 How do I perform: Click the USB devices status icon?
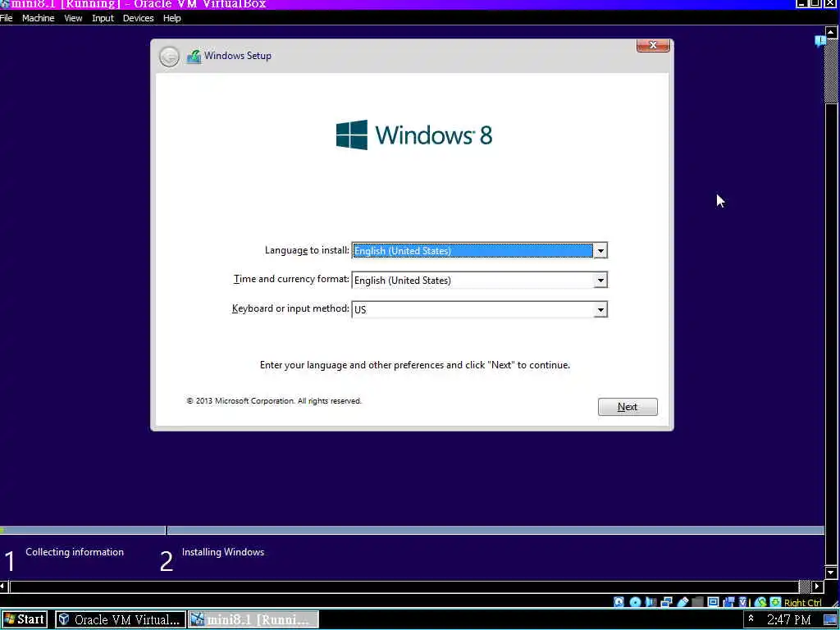(682, 602)
